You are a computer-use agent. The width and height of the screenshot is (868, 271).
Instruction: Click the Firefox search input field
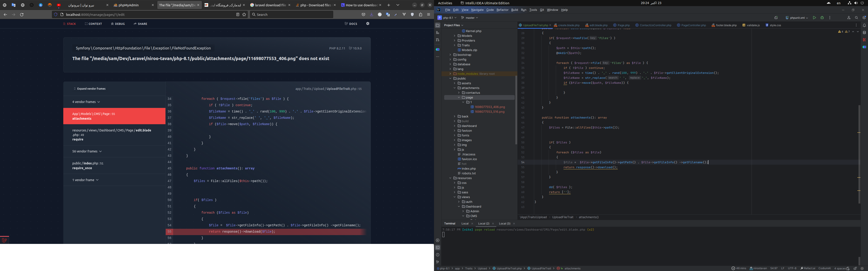(291, 14)
